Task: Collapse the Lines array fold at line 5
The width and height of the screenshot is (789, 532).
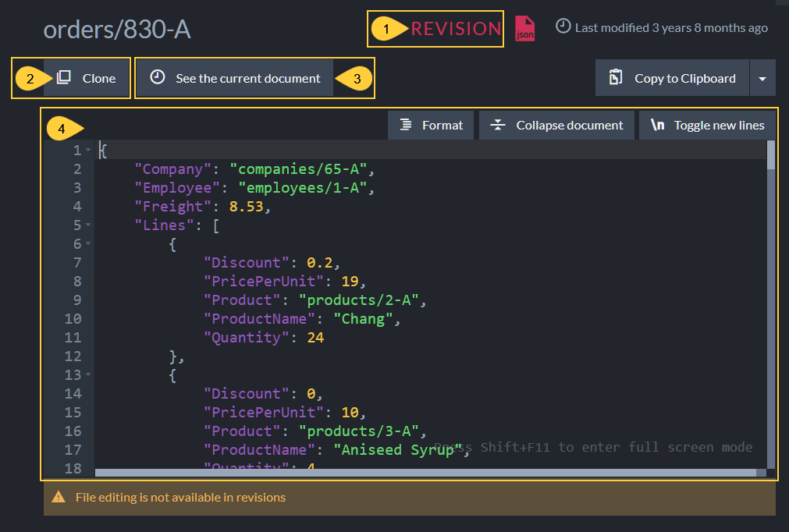Action: pyautogui.click(x=88, y=225)
